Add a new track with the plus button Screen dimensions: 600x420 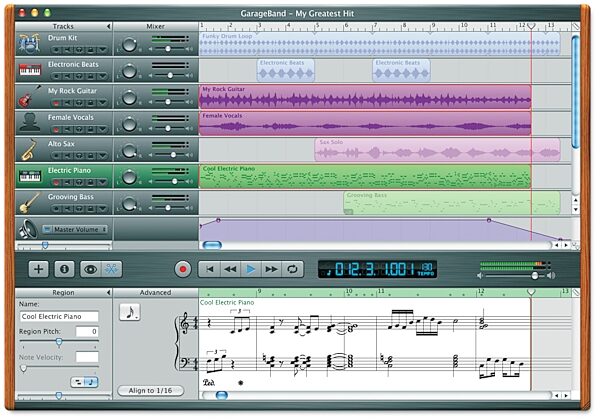[38, 269]
